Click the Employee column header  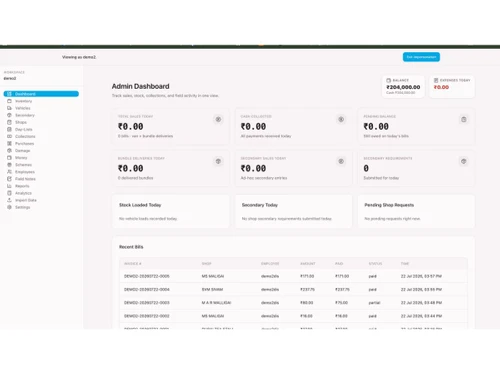(270, 264)
